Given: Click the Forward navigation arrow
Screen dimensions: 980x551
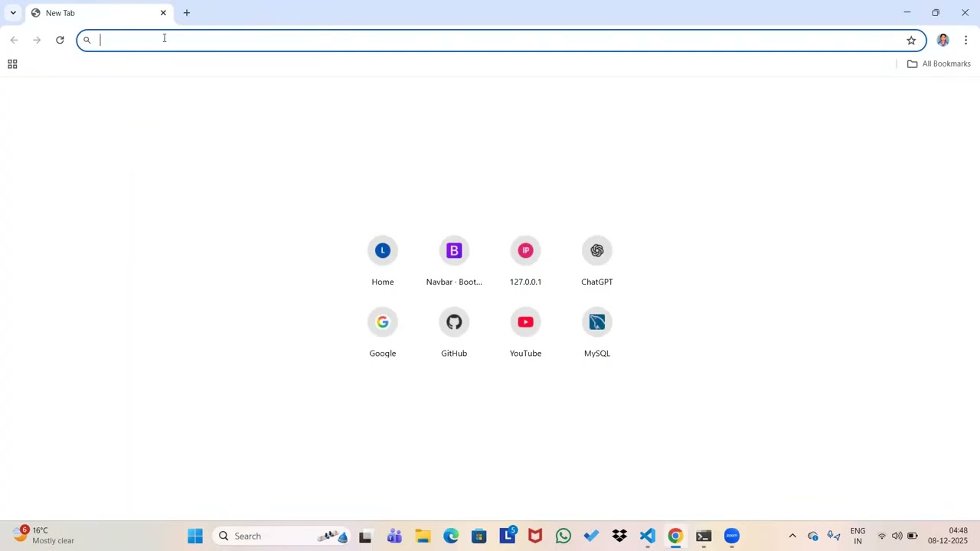Looking at the screenshot, I should (37, 40).
